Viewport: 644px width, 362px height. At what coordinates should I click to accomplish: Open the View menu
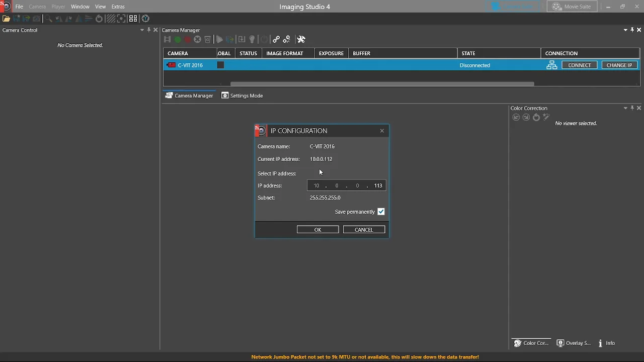point(100,7)
